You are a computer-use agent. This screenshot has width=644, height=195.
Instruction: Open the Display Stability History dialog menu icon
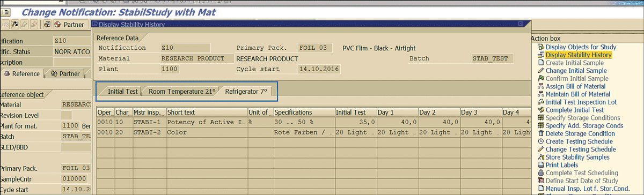95,25
